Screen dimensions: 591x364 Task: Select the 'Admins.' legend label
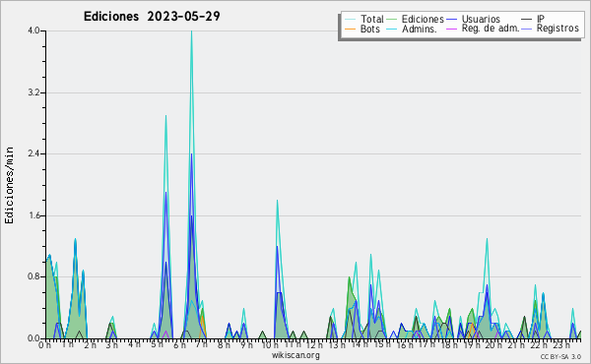420,29
